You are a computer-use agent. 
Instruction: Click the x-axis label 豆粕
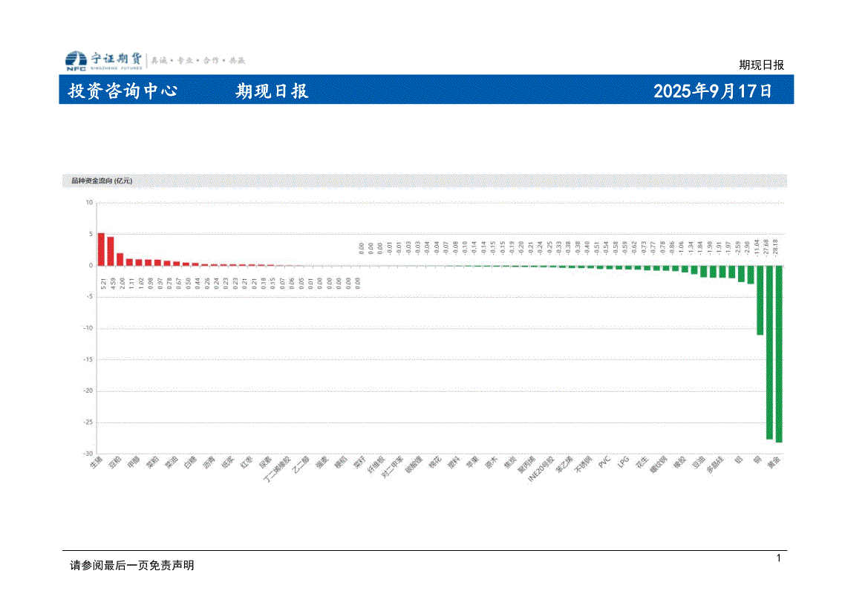coord(114,463)
